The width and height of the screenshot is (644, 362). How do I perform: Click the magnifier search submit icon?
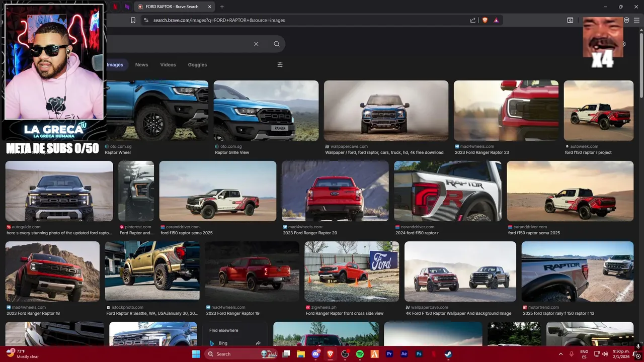277,44
